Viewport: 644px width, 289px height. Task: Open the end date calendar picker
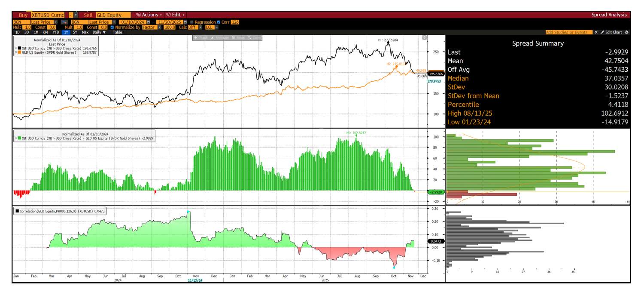tap(185, 22)
